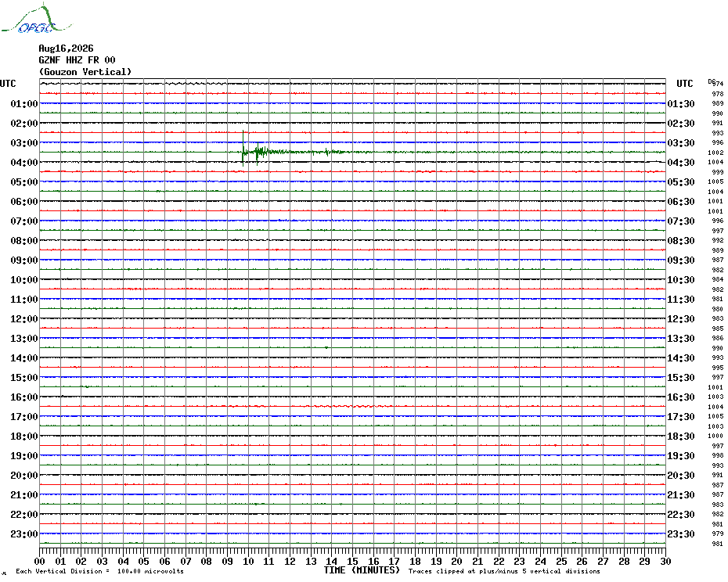Click the 01:30 label on the right

click(x=681, y=103)
